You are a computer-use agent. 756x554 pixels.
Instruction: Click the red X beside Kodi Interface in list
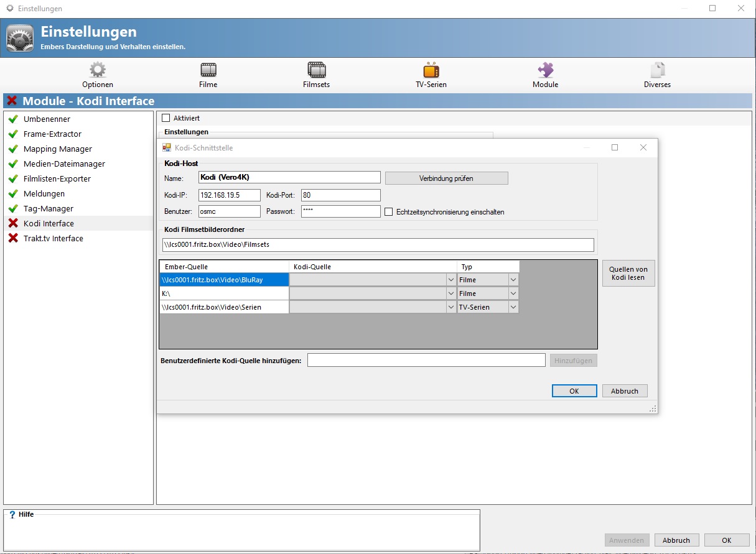[x=13, y=223]
